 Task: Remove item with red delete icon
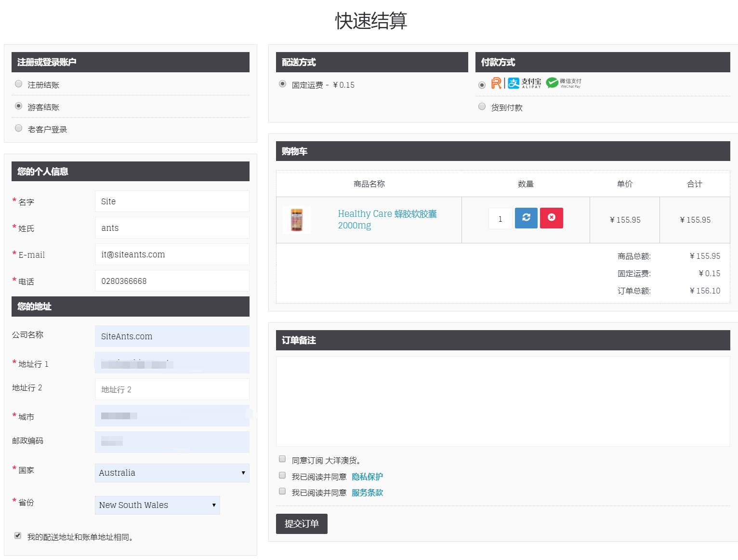pyautogui.click(x=551, y=218)
